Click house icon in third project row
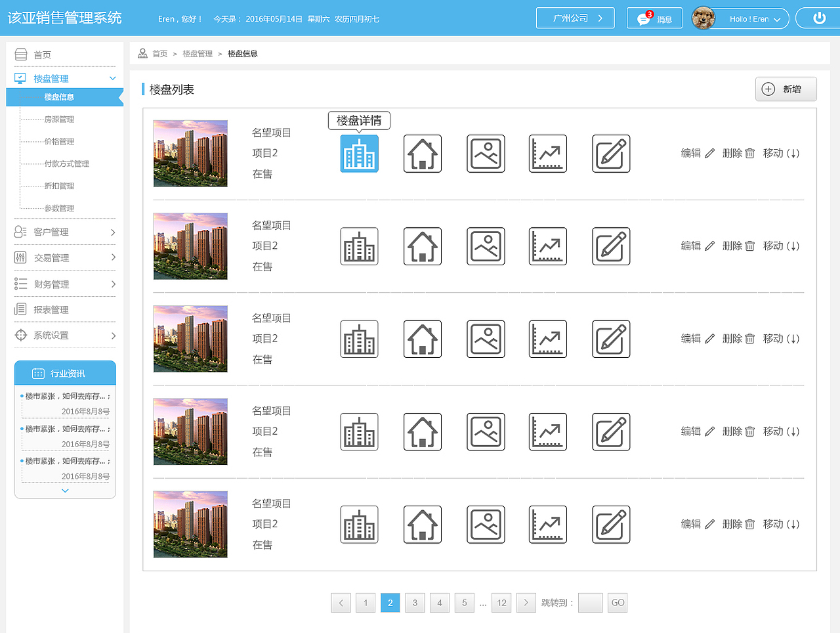The image size is (840, 633). (x=423, y=339)
